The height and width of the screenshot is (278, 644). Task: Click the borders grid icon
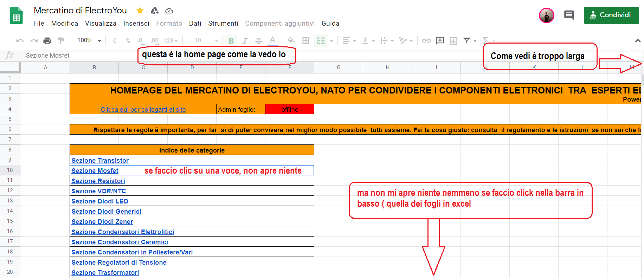pos(306,41)
